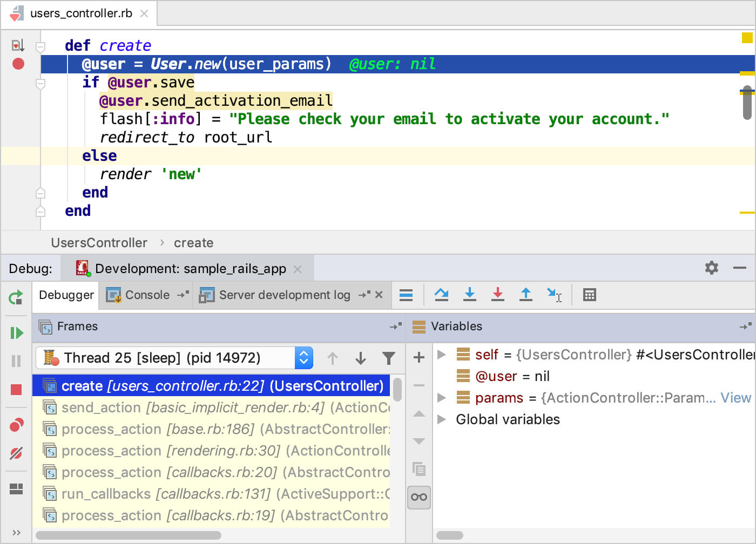Click Step Over icon
Screen dimensions: 756x544
442,295
